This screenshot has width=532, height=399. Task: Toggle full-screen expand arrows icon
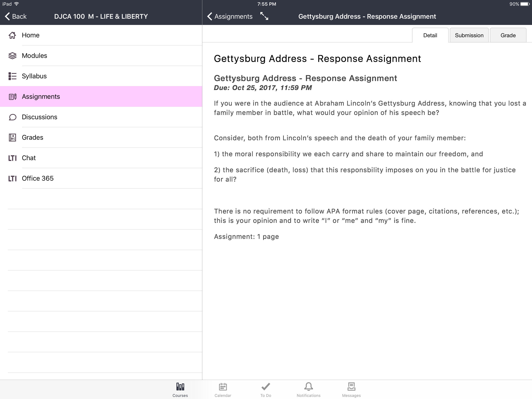tap(264, 16)
